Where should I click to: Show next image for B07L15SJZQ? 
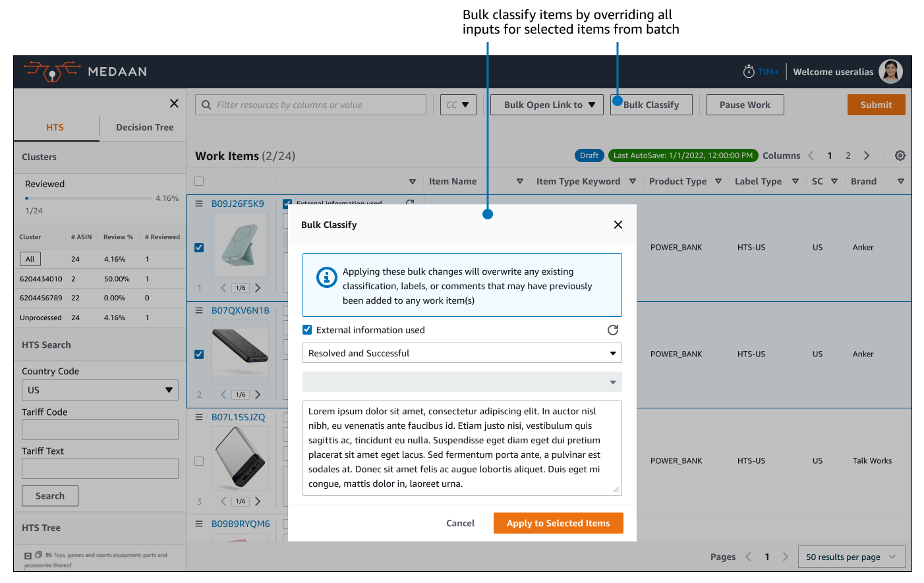click(x=258, y=501)
